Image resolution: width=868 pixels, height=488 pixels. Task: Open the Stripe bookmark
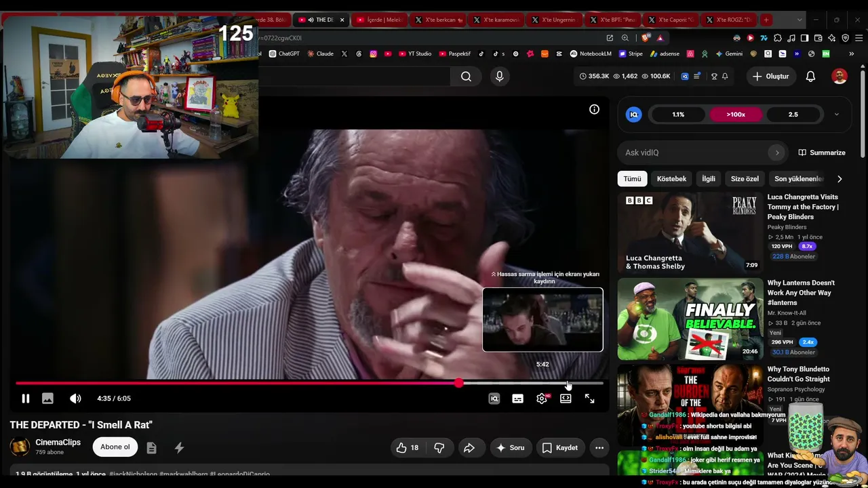[630, 54]
